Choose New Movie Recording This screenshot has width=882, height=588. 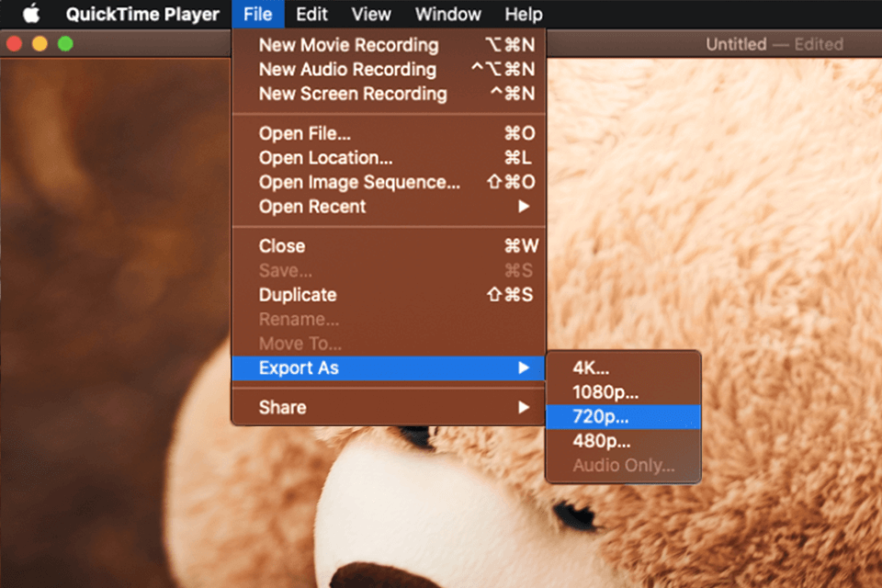[x=389, y=45]
